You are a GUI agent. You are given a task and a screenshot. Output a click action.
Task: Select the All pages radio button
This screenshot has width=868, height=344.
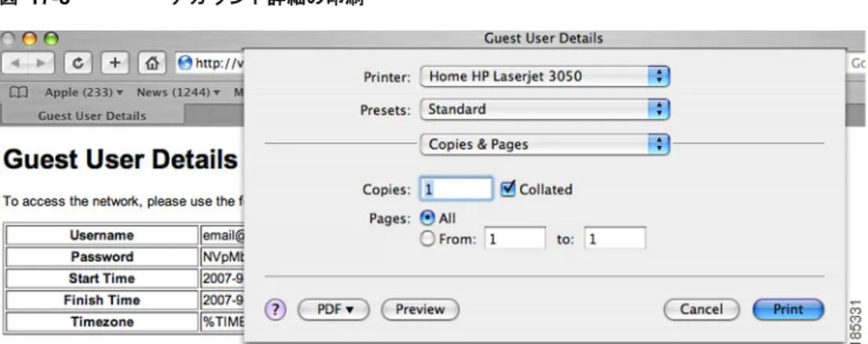click(428, 218)
